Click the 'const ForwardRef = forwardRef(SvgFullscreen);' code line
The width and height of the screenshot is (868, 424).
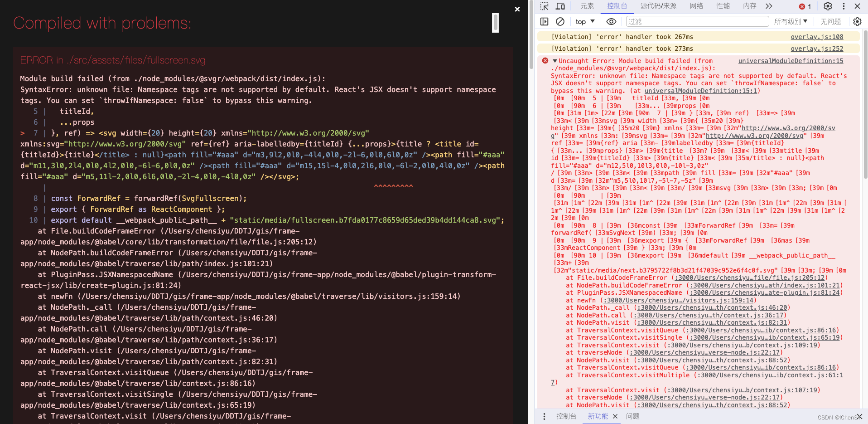(149, 198)
